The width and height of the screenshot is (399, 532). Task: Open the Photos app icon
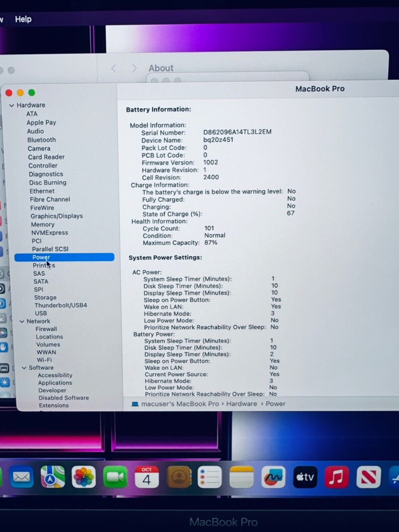[83, 477]
